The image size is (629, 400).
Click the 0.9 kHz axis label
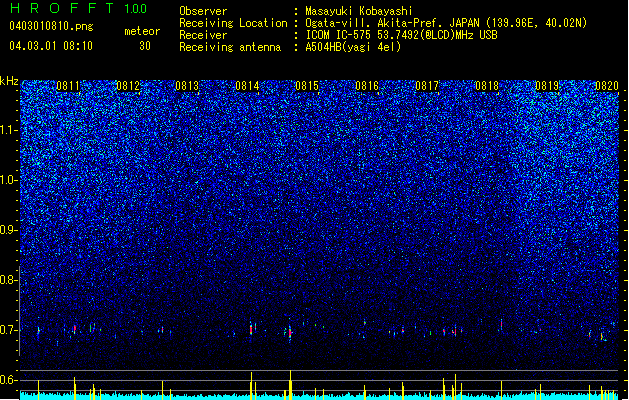point(9,230)
